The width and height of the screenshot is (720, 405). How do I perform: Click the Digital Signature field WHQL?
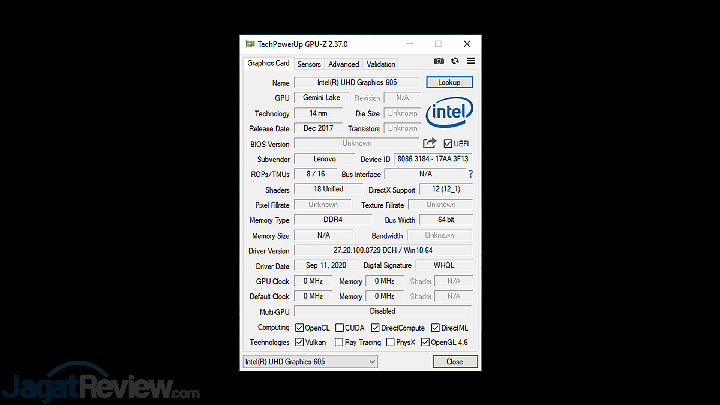coord(444,265)
